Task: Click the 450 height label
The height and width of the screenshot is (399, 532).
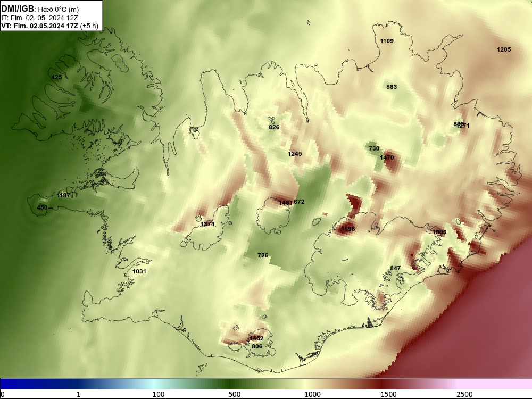Action: point(42,207)
